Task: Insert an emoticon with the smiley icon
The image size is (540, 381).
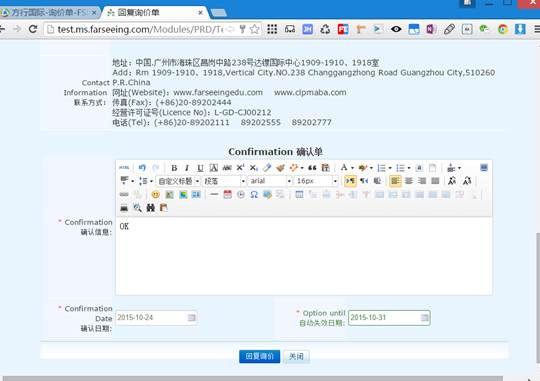Action: pyautogui.click(x=156, y=195)
